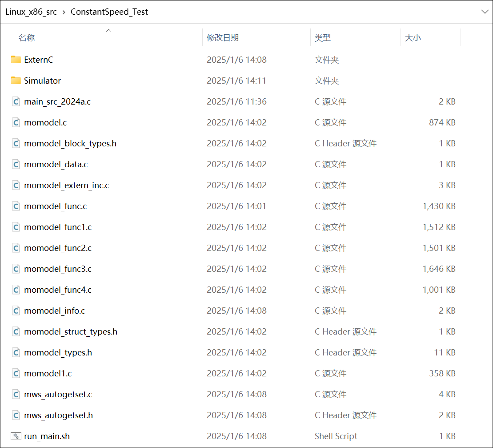
Task: Click the momodel_func3.c file icon
Action: pyautogui.click(x=16, y=269)
